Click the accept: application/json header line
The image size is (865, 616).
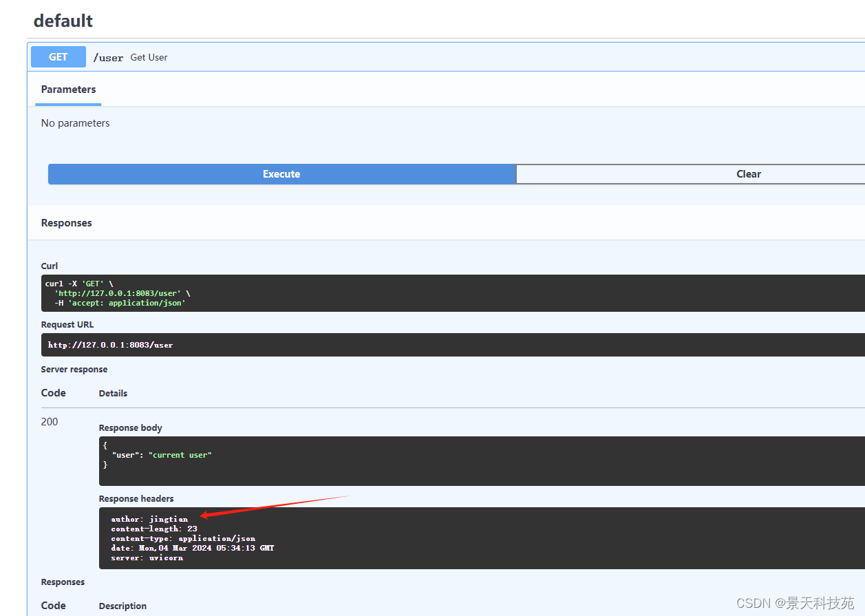click(120, 303)
